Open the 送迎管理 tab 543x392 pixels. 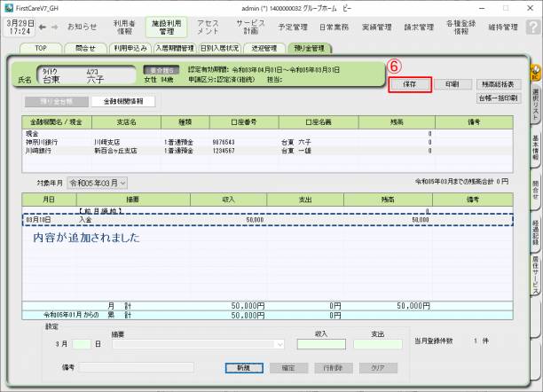click(265, 48)
